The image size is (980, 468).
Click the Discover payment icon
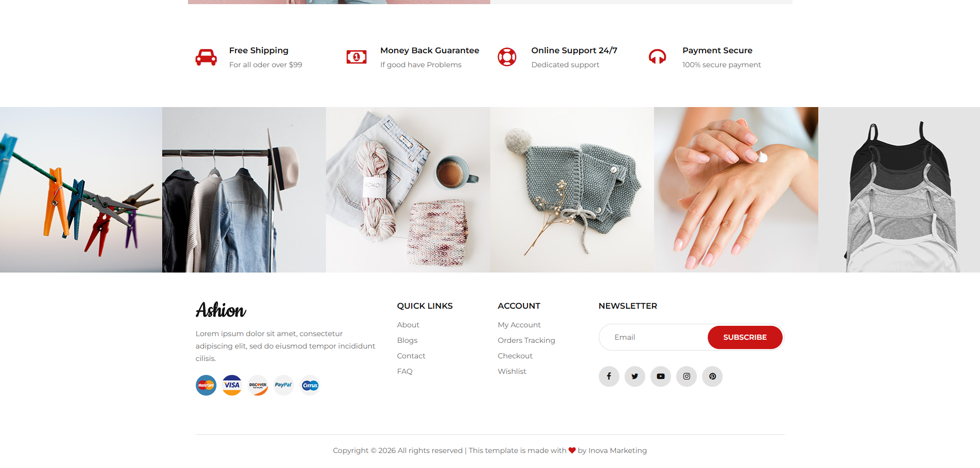(258, 385)
